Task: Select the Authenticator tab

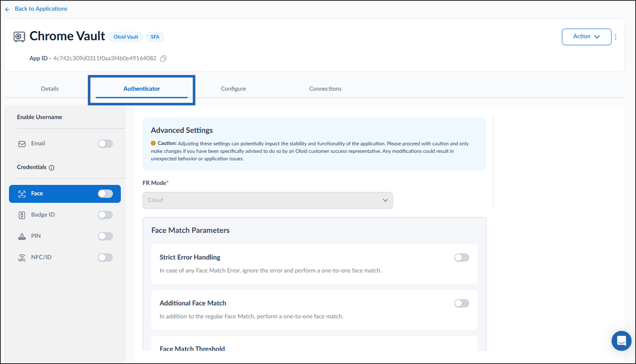Action: click(142, 89)
